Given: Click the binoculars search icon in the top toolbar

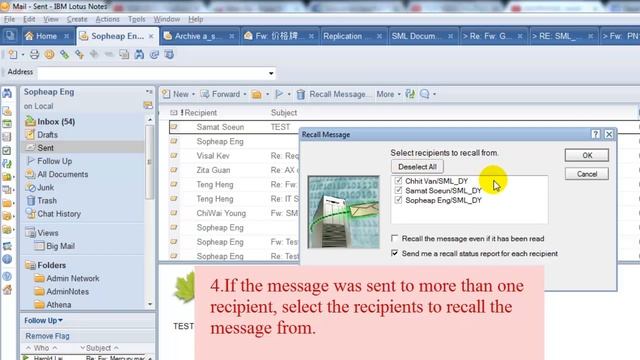Looking at the screenshot, I should click(x=139, y=54).
